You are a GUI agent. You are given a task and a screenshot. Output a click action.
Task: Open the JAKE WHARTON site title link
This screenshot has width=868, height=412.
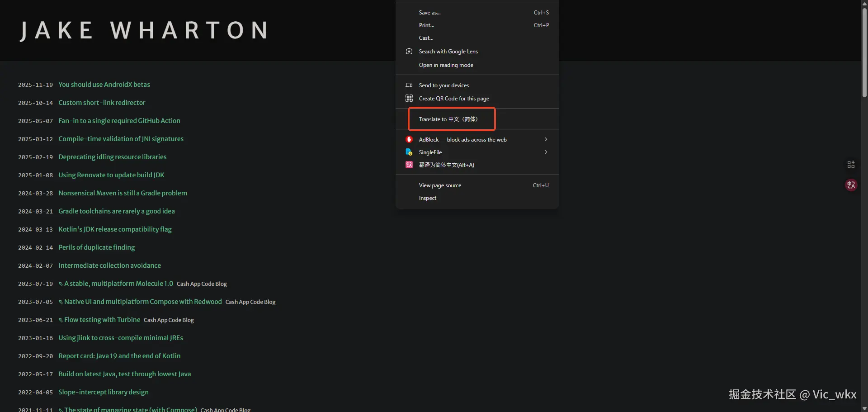coord(144,31)
